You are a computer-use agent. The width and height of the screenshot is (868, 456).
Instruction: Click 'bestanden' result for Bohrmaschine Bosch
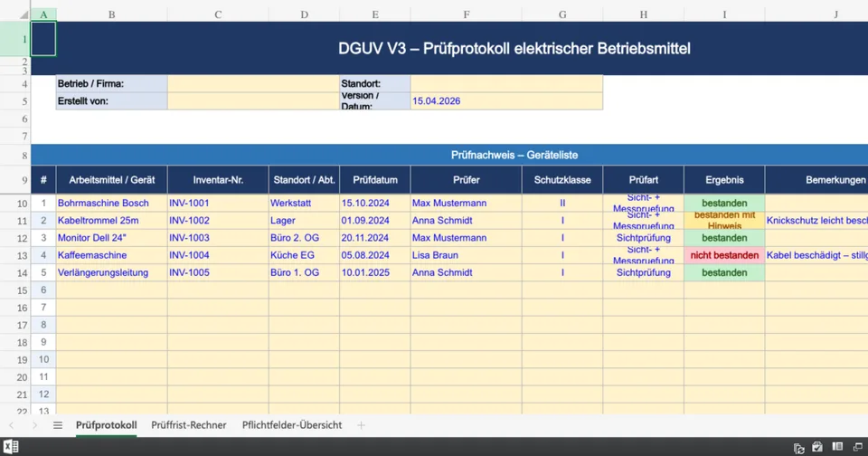pyautogui.click(x=724, y=204)
